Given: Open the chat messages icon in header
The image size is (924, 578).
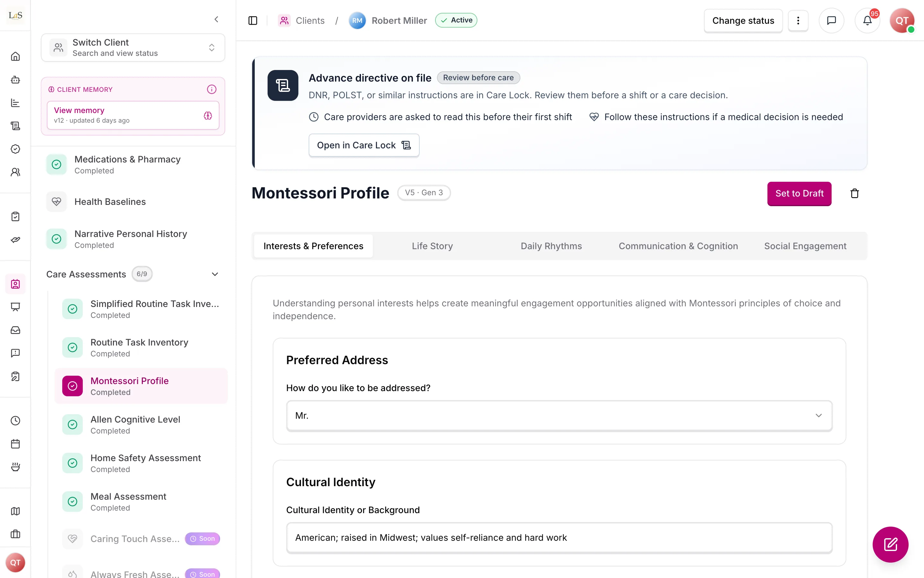Looking at the screenshot, I should [831, 21].
